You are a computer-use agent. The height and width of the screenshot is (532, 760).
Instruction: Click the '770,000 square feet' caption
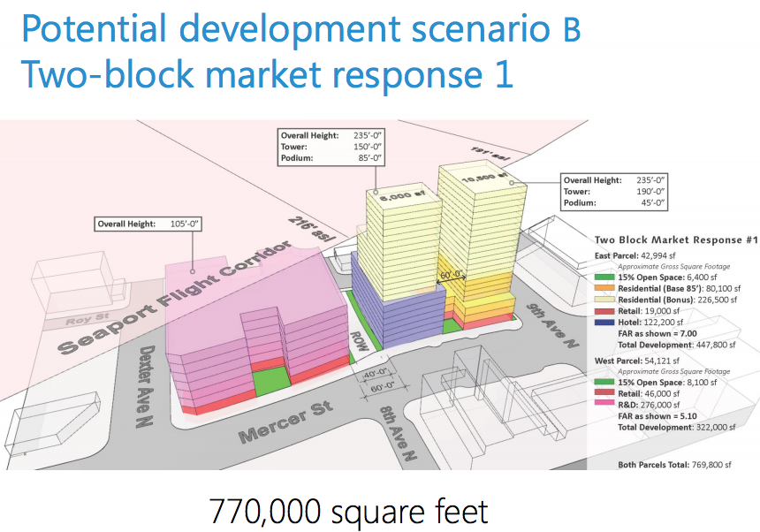pos(348,511)
